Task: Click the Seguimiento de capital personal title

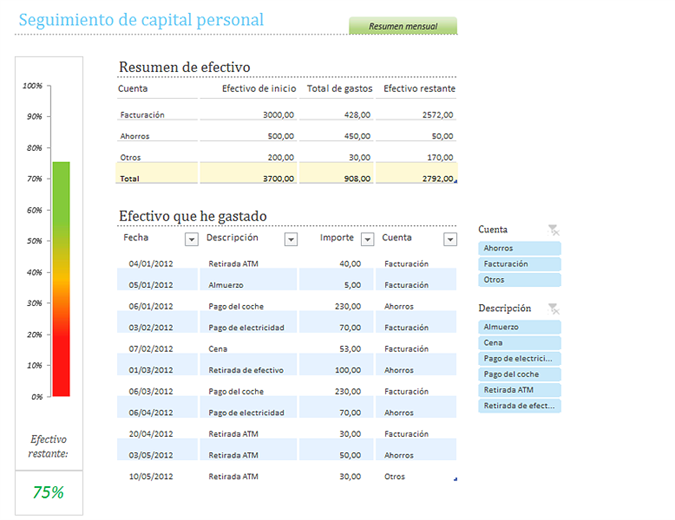Action: click(141, 20)
